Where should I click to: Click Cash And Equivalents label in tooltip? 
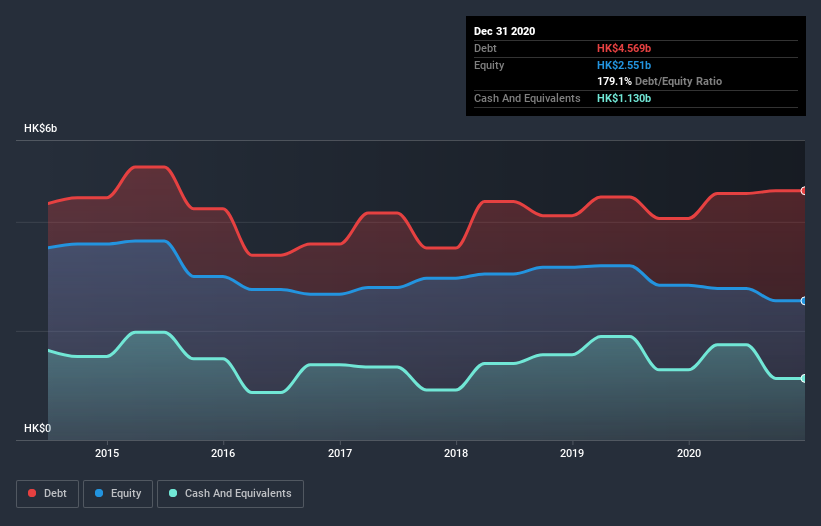pyautogui.click(x=527, y=98)
